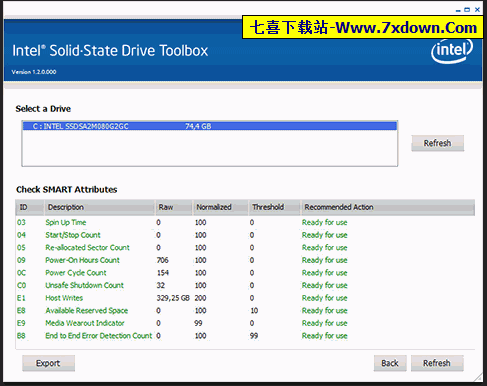Click attribute ID 0C

(x=21, y=273)
